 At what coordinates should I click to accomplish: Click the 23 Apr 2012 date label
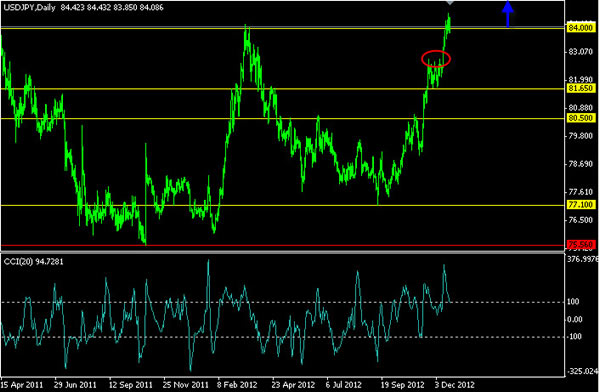(x=293, y=385)
